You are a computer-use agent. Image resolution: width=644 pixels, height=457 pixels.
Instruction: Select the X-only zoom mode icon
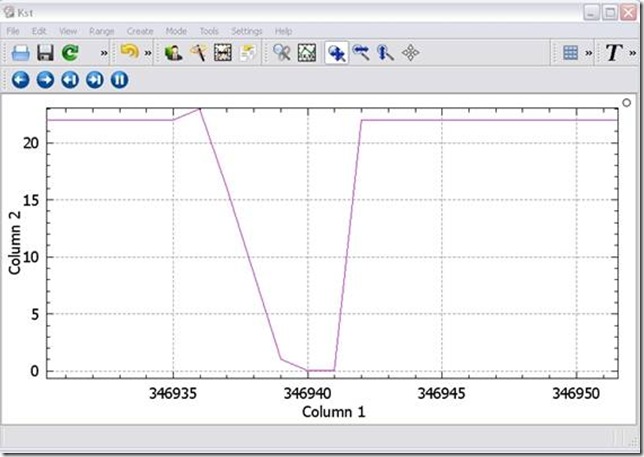(361, 53)
